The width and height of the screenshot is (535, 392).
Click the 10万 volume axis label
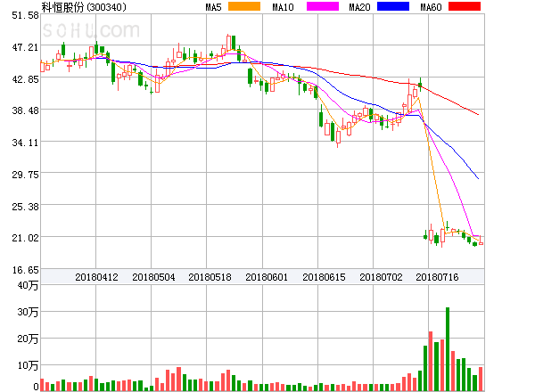point(28,365)
